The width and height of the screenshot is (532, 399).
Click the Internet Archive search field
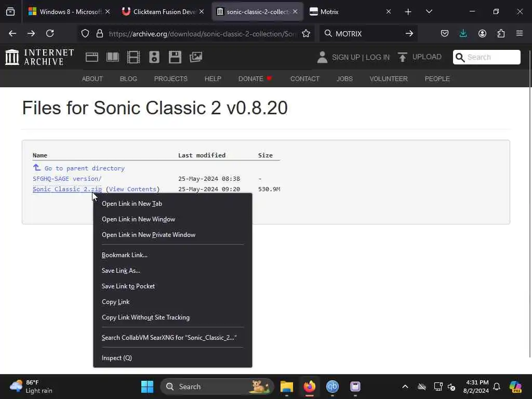point(486,57)
